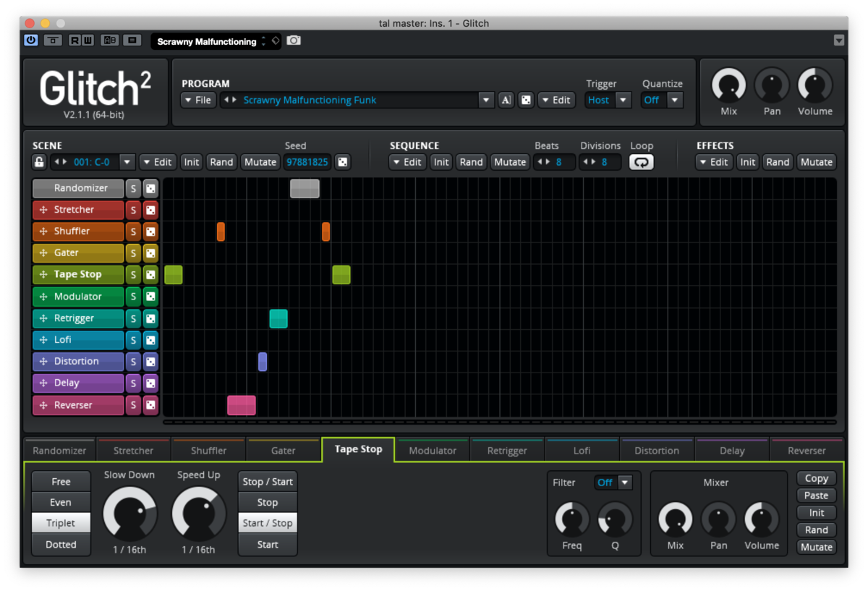
Task: Switch to the Stretcher tab
Action: pyautogui.click(x=134, y=450)
